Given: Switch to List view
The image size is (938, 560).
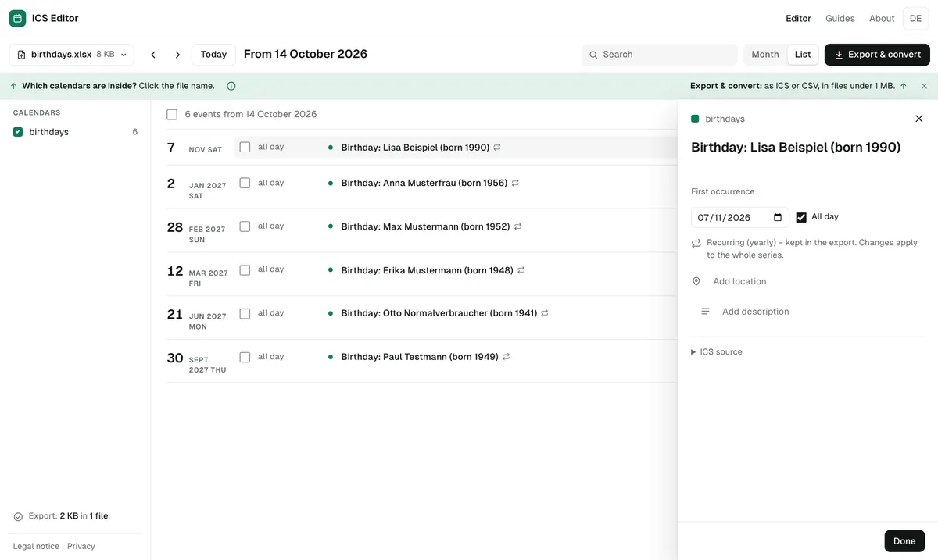Looking at the screenshot, I should coord(803,55).
